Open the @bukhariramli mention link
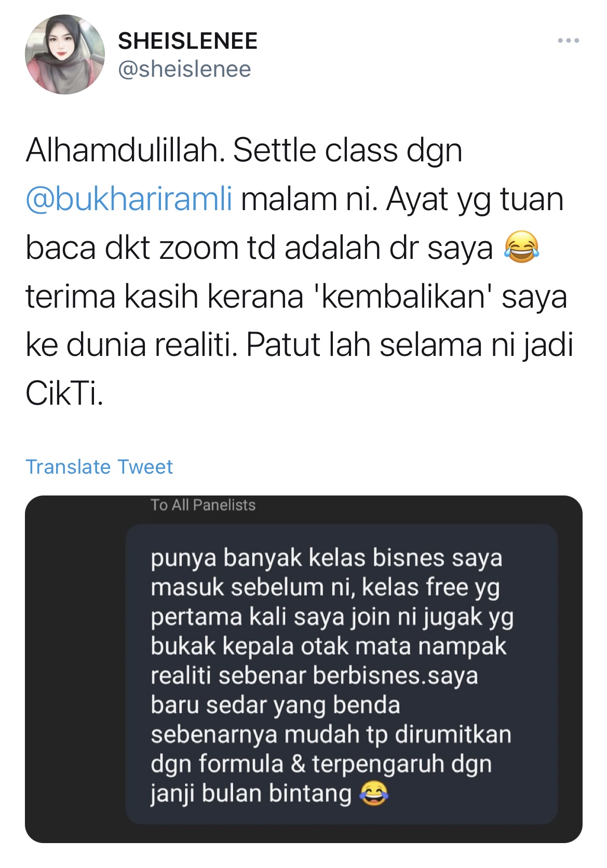Screen dimensions: 607x868 pyautogui.click(x=129, y=199)
